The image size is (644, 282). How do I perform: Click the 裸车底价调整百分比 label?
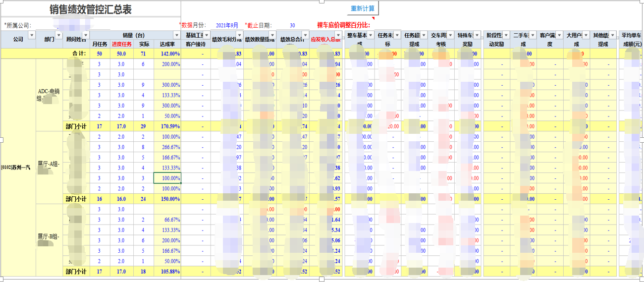[343, 25]
